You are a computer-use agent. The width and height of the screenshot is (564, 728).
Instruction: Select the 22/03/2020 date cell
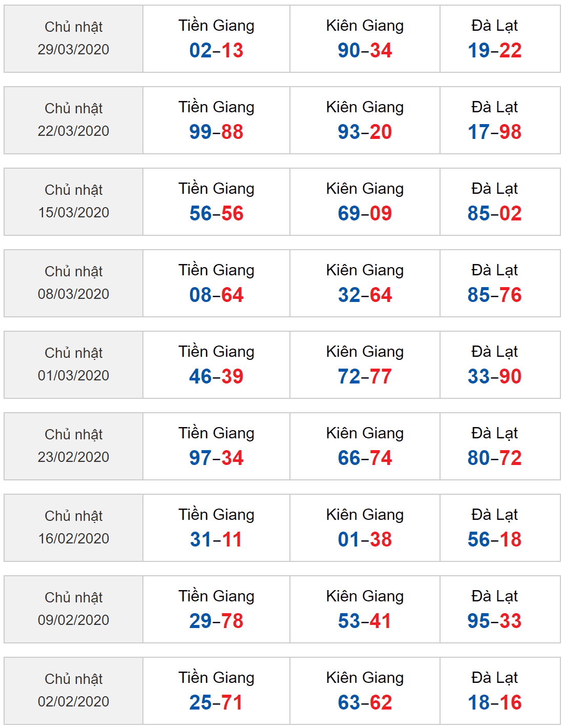pyautogui.click(x=73, y=120)
